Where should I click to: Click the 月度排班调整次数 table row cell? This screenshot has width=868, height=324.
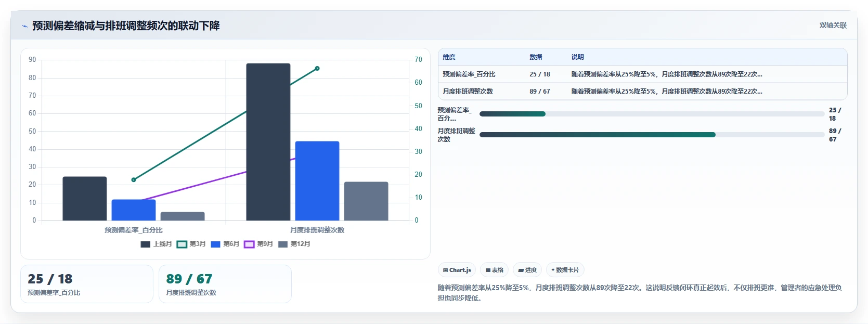(x=468, y=92)
